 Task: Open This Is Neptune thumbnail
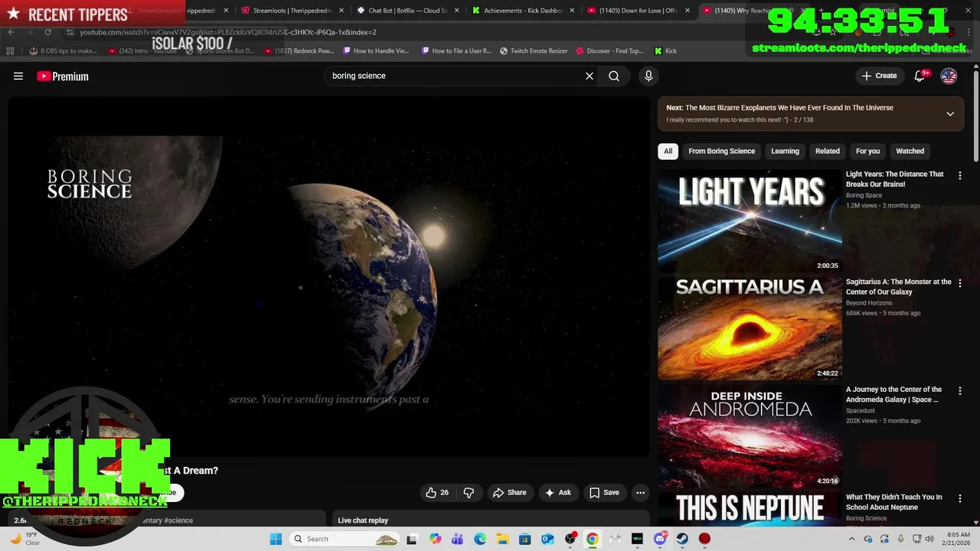pyautogui.click(x=750, y=509)
